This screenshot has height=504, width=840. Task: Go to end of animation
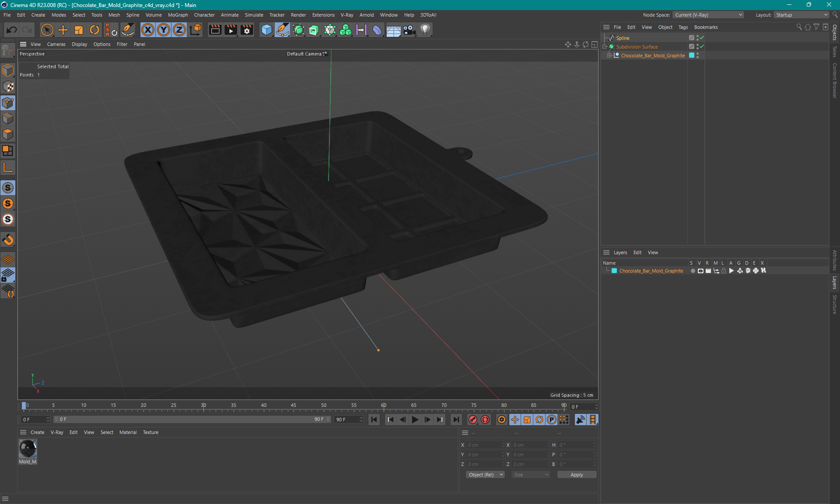click(x=456, y=420)
